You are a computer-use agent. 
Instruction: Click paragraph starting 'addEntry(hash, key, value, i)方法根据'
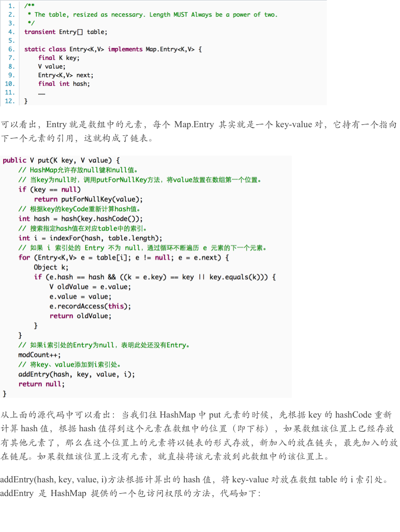(194, 486)
